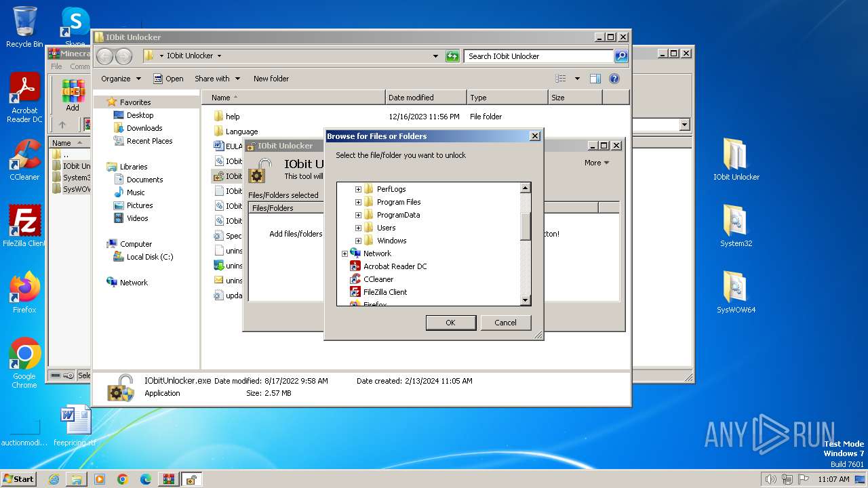
Task: Click the Explorer help question mark icon
Action: (614, 79)
